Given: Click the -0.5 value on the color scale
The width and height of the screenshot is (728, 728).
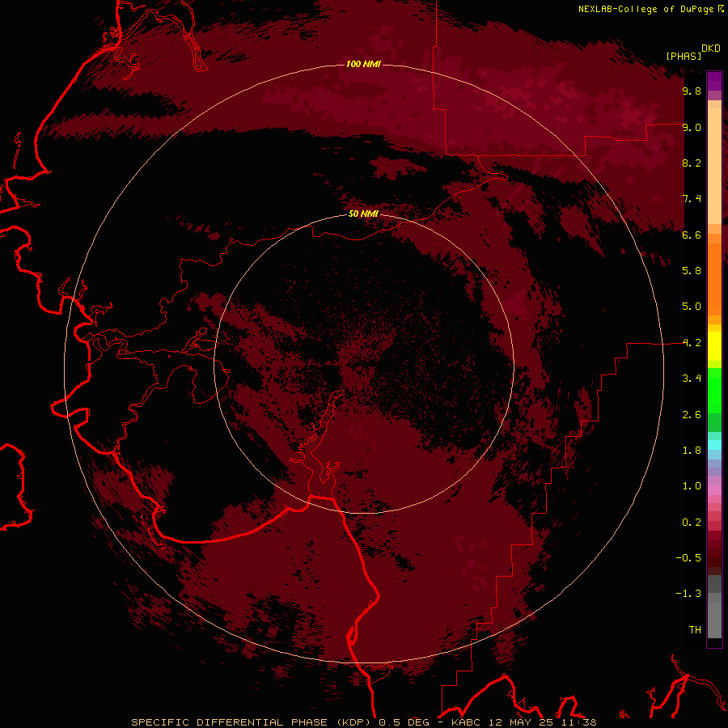Looking at the screenshot, I should (x=688, y=558).
